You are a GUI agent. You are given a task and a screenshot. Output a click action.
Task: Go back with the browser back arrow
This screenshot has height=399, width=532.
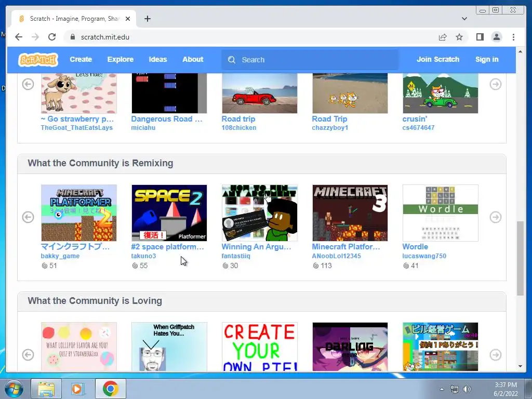(19, 37)
